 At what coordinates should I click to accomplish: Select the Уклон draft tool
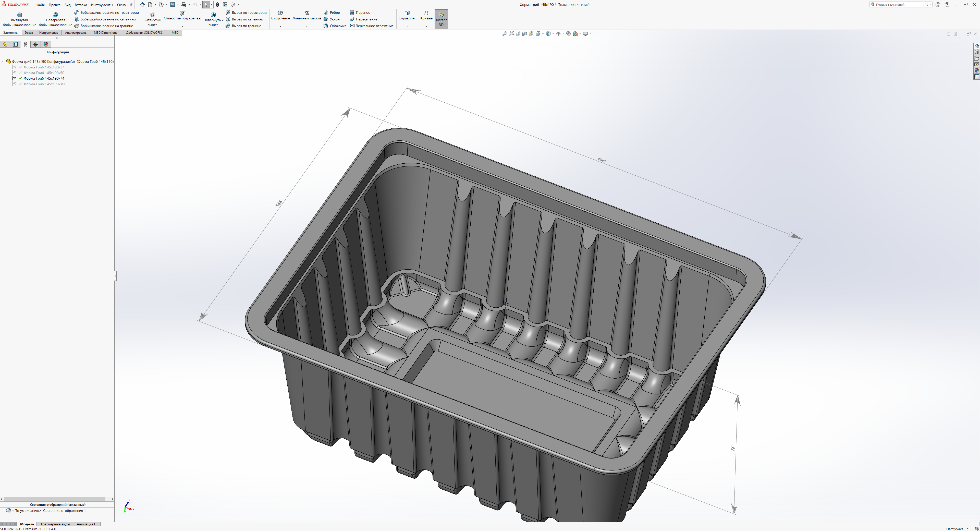click(332, 19)
